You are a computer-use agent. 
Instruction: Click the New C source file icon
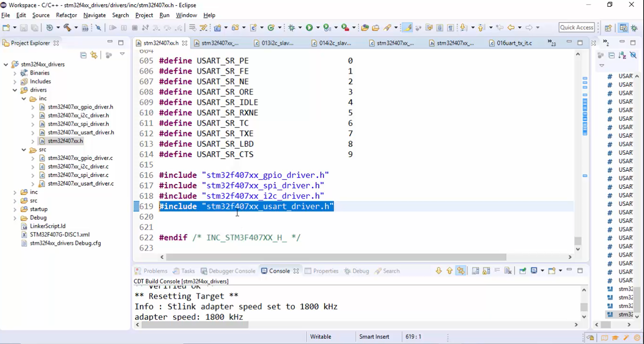[x=253, y=28]
